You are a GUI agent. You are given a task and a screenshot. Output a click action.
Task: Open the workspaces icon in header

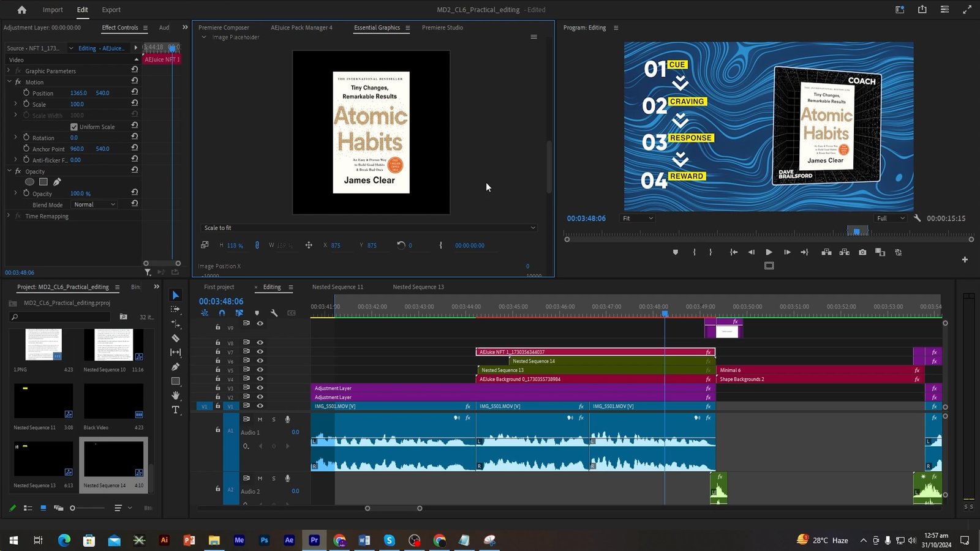pos(900,10)
